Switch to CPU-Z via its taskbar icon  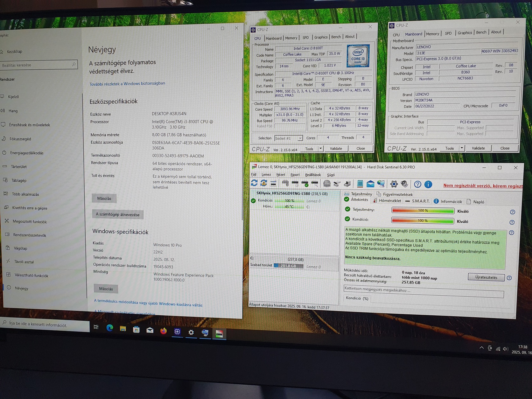[x=177, y=332]
